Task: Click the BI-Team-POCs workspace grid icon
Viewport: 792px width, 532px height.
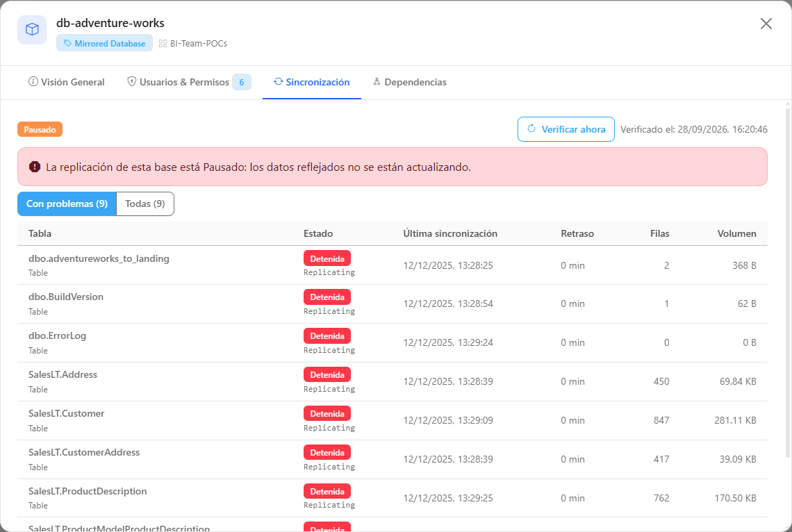Action: click(x=163, y=44)
